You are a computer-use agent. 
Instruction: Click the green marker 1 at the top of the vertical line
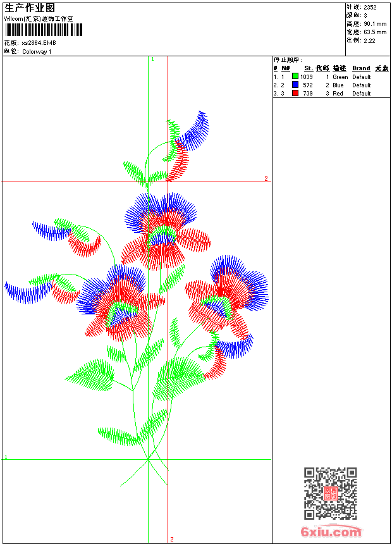click(152, 59)
